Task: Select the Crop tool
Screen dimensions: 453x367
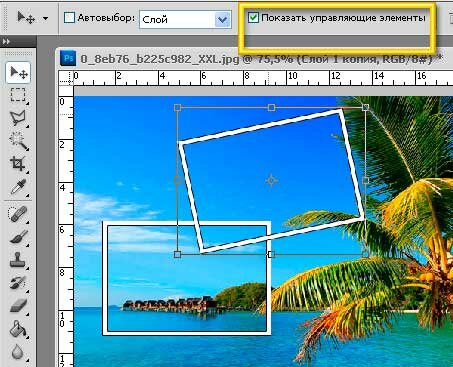Action: (x=18, y=164)
